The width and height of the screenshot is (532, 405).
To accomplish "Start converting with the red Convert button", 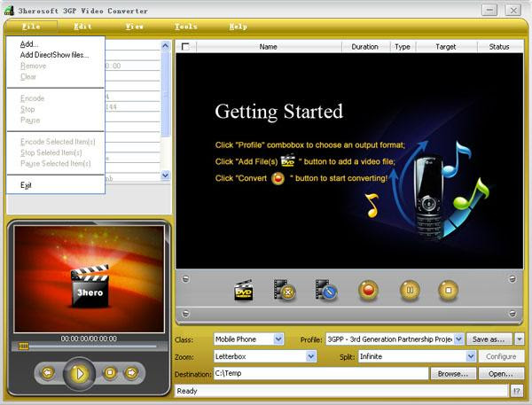I will (x=368, y=291).
